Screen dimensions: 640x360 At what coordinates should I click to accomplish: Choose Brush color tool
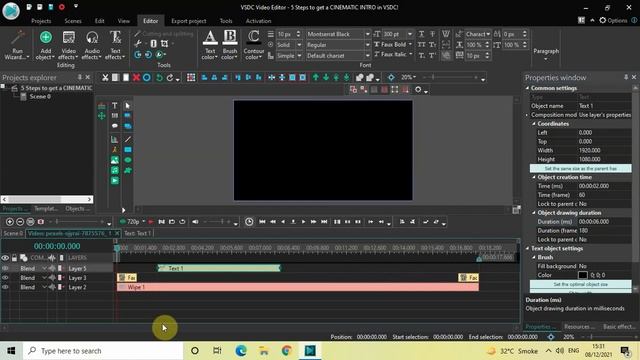coord(229,45)
